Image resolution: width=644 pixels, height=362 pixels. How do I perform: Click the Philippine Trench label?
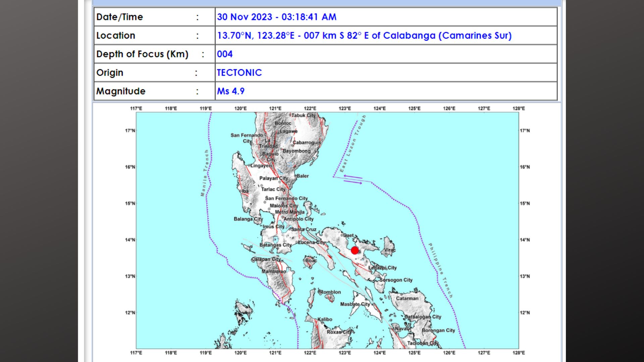pos(441,270)
